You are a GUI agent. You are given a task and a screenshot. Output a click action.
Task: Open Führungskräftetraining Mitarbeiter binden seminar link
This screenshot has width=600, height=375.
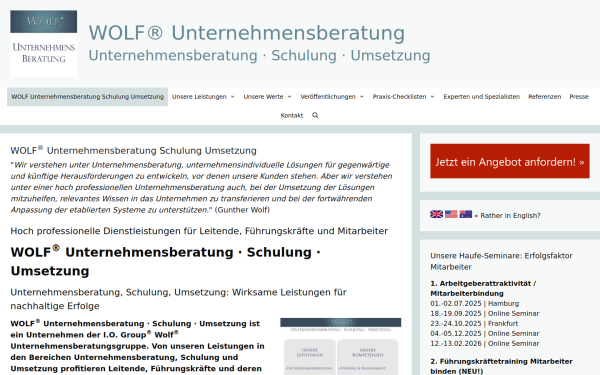point(501,366)
